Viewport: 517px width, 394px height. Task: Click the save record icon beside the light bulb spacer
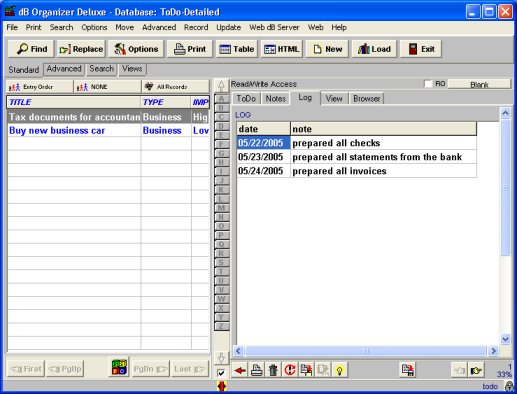408,370
